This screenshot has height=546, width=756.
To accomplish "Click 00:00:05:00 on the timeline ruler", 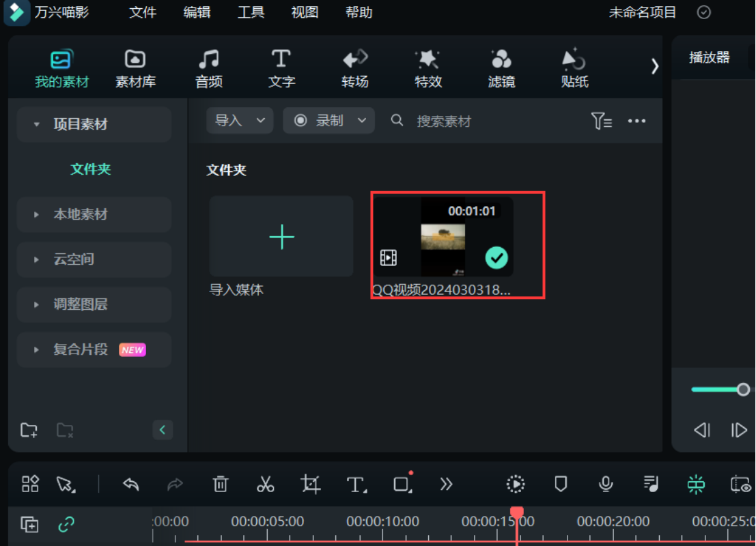I will coord(267,521).
